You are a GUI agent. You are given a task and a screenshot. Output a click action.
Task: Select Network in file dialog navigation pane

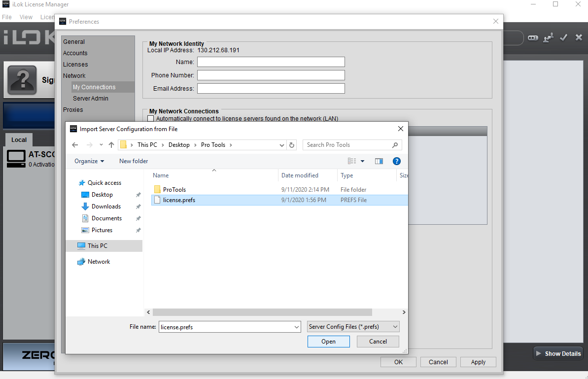pyautogui.click(x=99, y=262)
